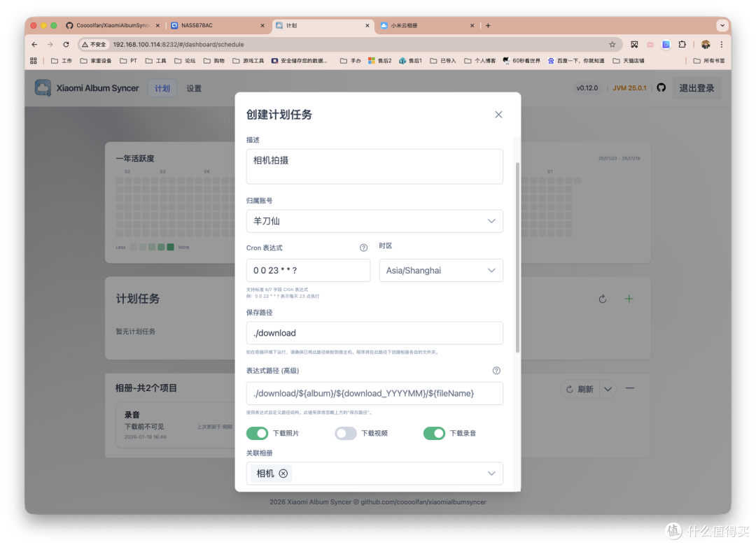
Task: Bookmark this page with the star
Action: [x=612, y=44]
